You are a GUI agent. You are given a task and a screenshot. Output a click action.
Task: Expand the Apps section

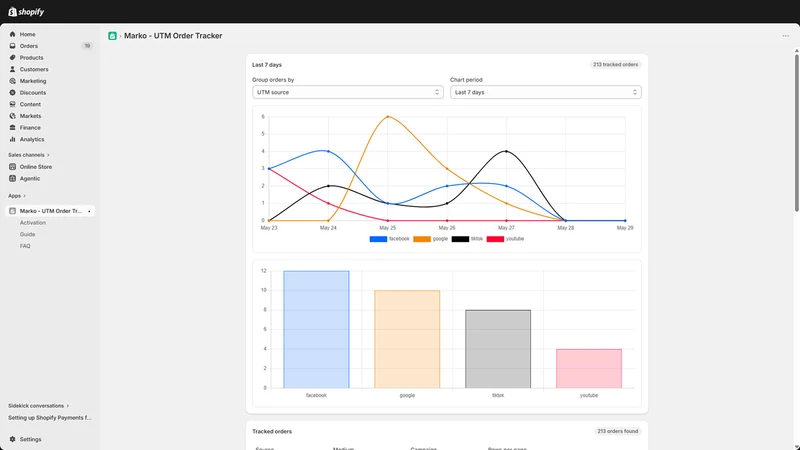(17, 196)
